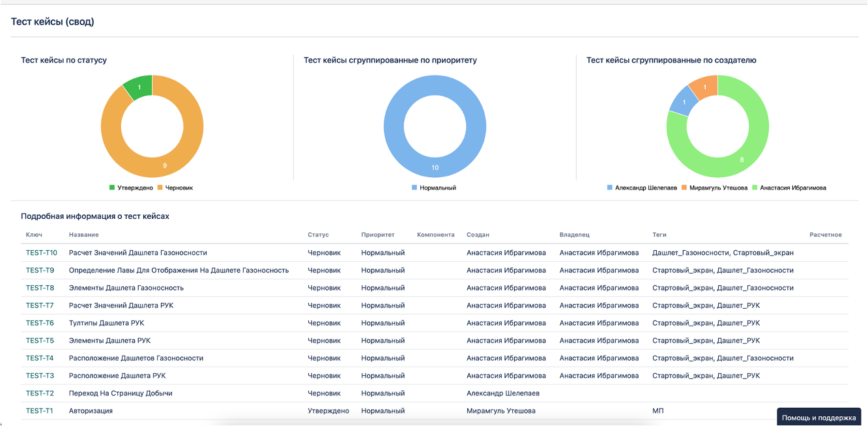The image size is (868, 426).
Task: Sort by the Теги column header
Action: (659, 234)
